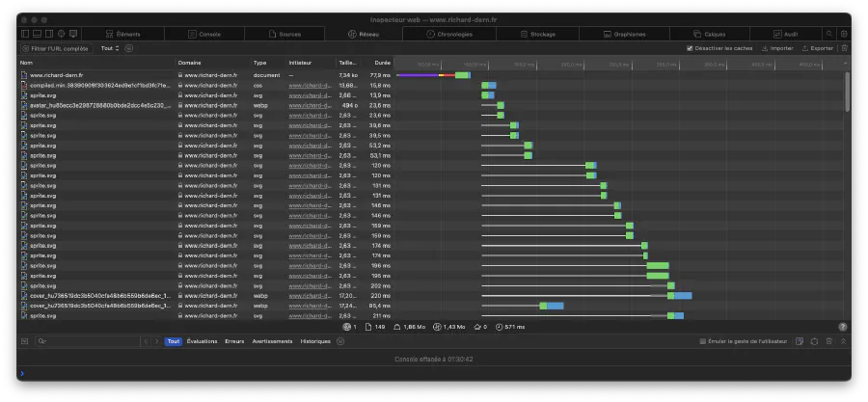Open the inspector settings gear

(x=843, y=34)
